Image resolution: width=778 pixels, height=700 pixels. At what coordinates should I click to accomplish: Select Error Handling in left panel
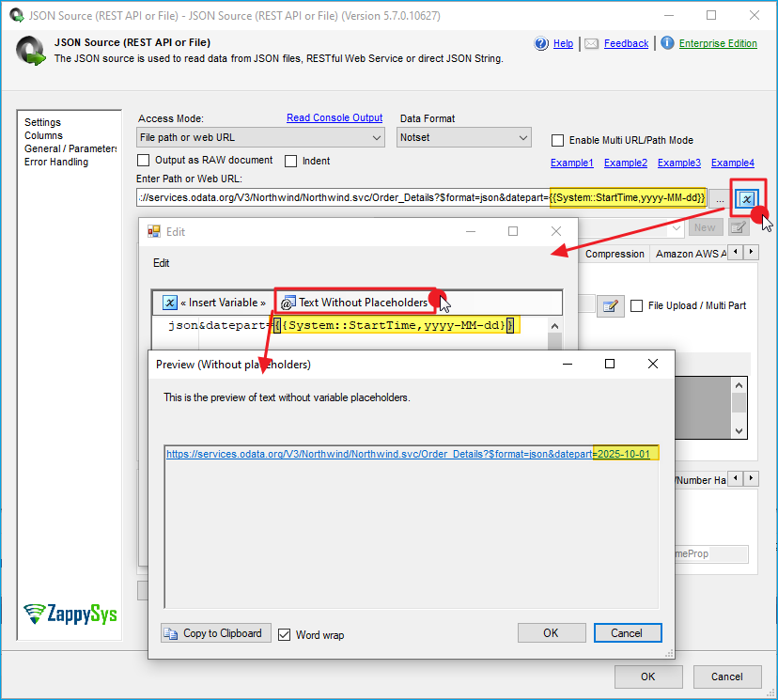tap(56, 162)
